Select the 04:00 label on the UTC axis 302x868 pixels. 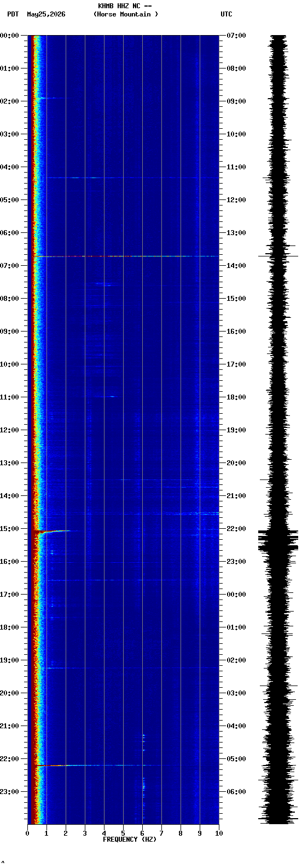[x=236, y=726]
